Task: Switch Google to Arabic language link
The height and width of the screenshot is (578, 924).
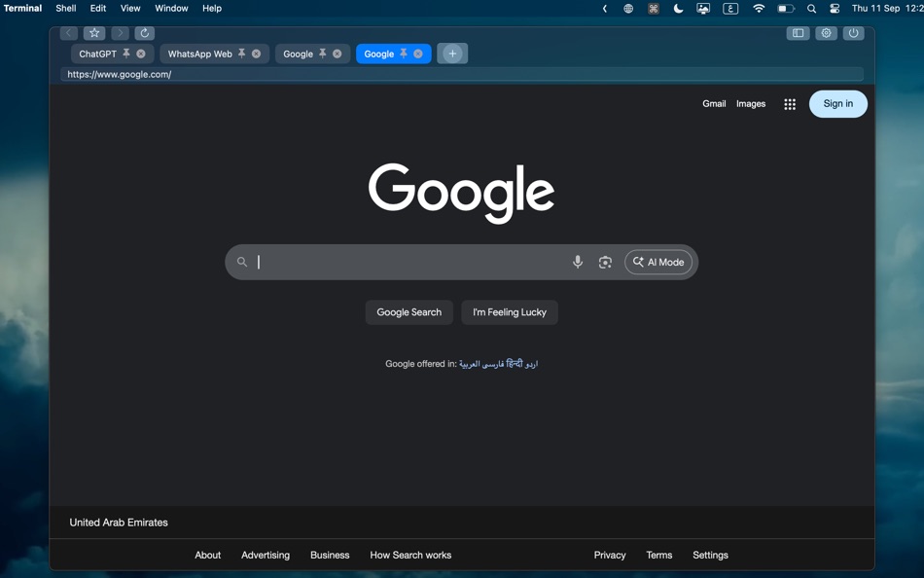Action: (x=471, y=364)
